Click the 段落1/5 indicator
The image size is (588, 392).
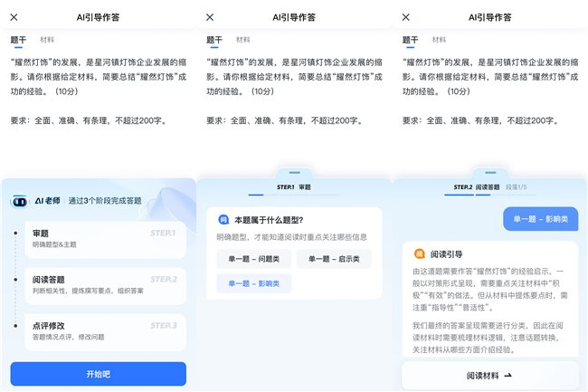[517, 187]
